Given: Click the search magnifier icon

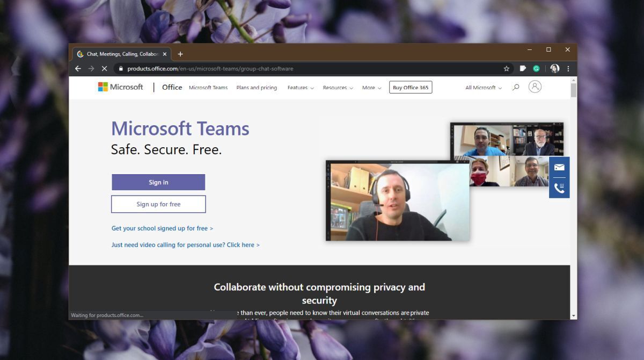Looking at the screenshot, I should tap(516, 88).
